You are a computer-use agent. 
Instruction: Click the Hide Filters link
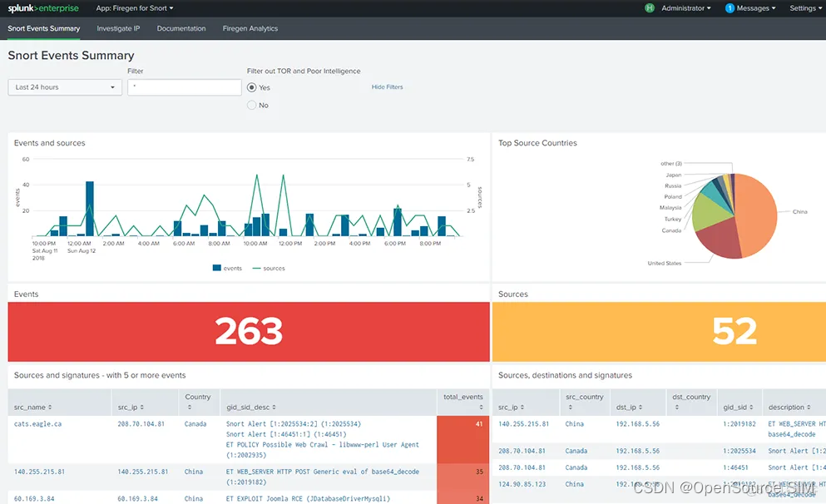tap(387, 86)
